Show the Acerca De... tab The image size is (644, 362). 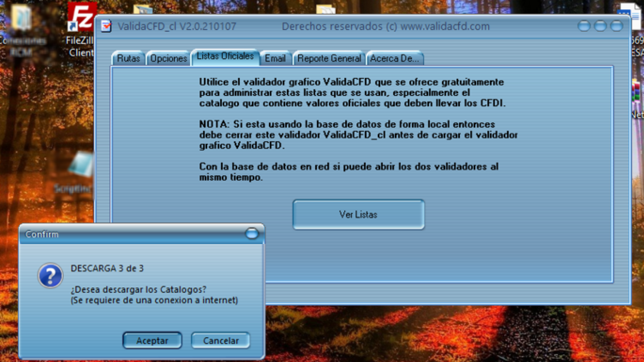(394, 59)
